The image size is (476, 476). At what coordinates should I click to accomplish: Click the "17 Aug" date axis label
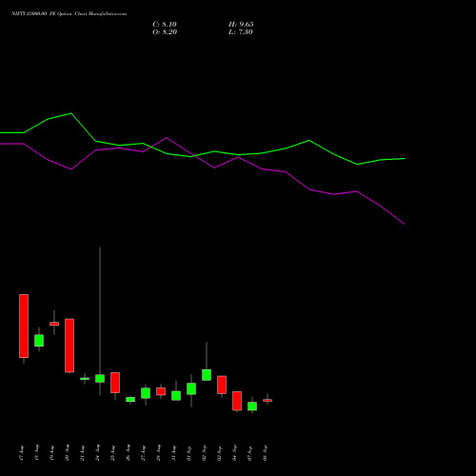(22, 452)
